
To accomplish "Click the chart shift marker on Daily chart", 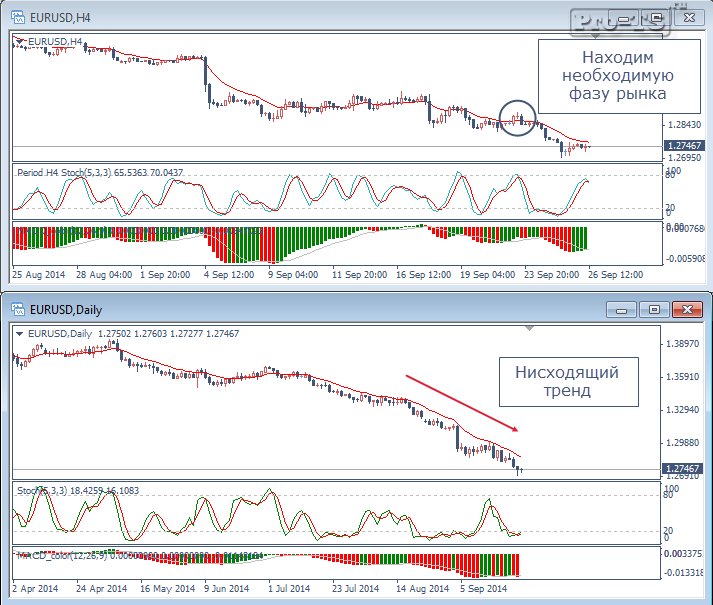I will click(529, 328).
